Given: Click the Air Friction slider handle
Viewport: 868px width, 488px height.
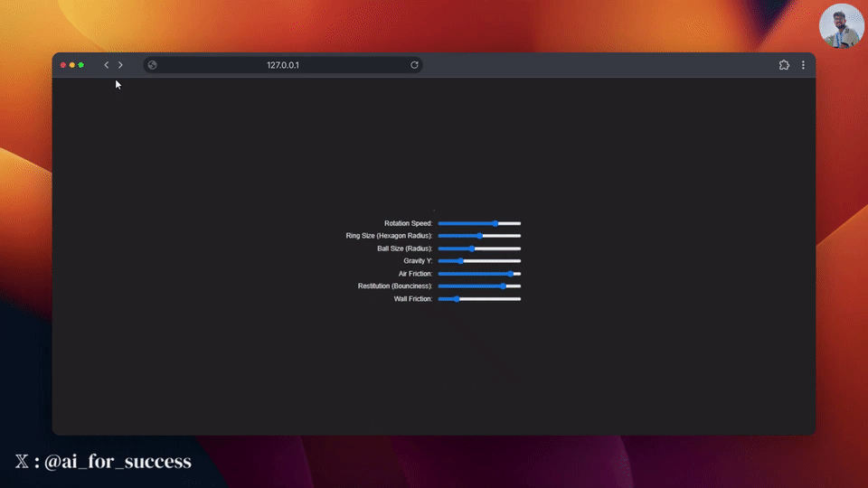Looking at the screenshot, I should point(511,274).
